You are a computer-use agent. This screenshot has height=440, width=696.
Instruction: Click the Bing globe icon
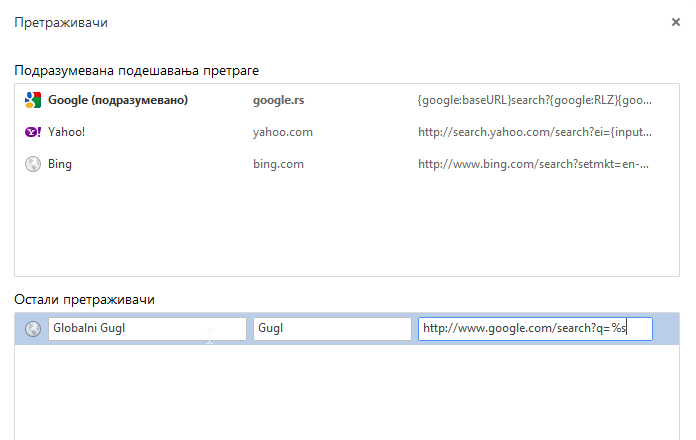click(33, 164)
